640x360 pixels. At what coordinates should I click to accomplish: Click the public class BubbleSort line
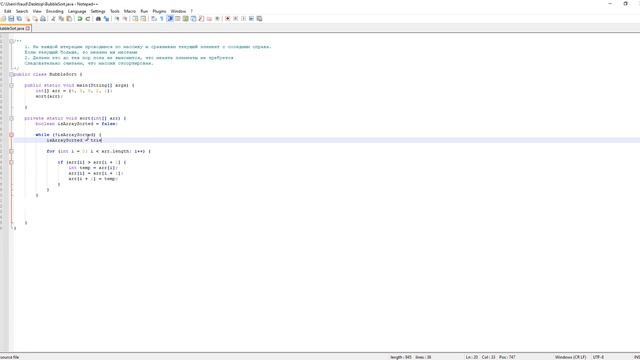tap(47, 74)
